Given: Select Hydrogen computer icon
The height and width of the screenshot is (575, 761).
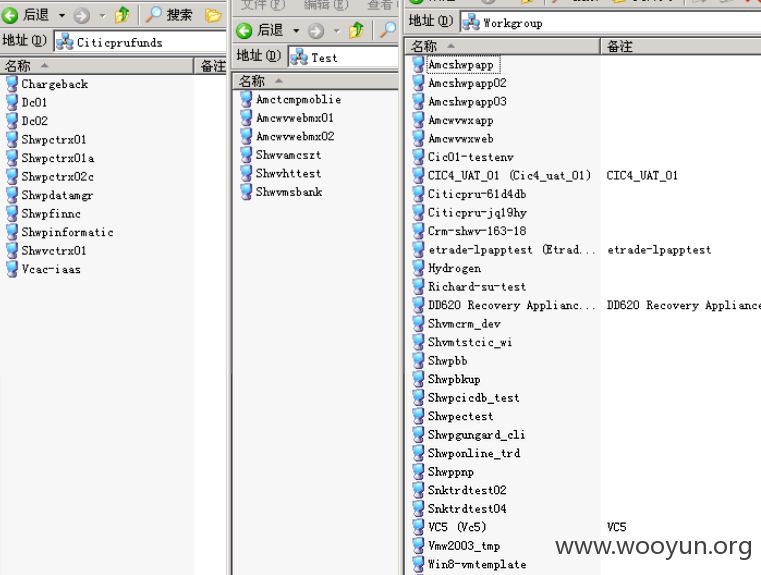Looking at the screenshot, I should click(x=418, y=268).
